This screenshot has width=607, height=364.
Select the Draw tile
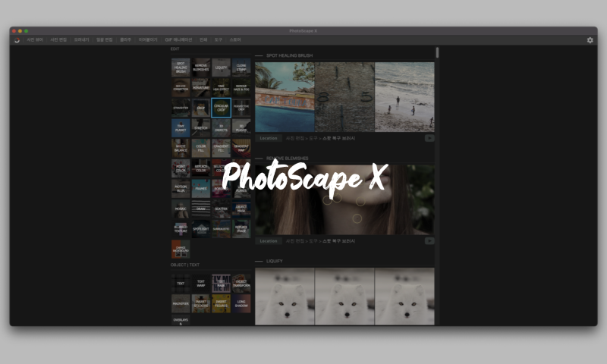(201, 209)
